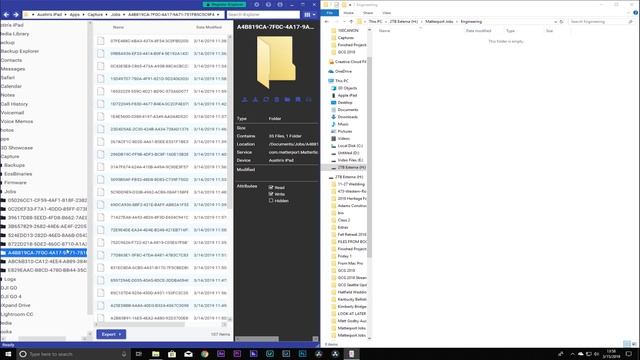Sort file list by Date Modified column
Image resolution: width=640 pixels, height=360 pixels.
tap(209, 27)
